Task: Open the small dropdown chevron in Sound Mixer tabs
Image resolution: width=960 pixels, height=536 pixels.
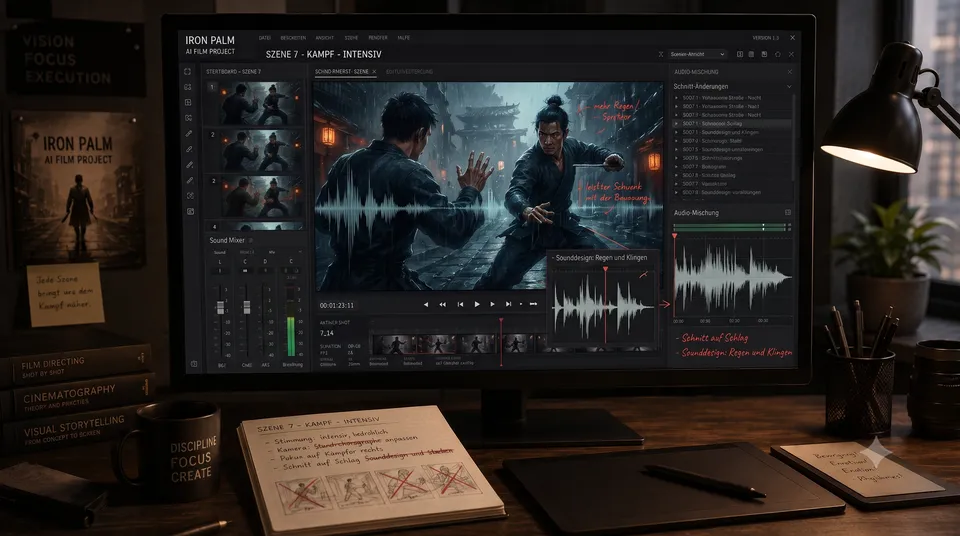Action: [299, 252]
